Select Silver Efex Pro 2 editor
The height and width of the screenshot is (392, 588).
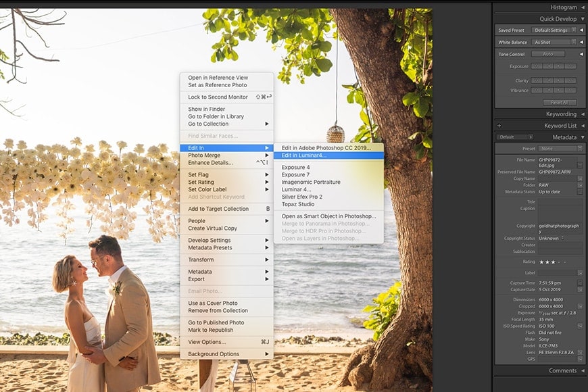[328, 197]
